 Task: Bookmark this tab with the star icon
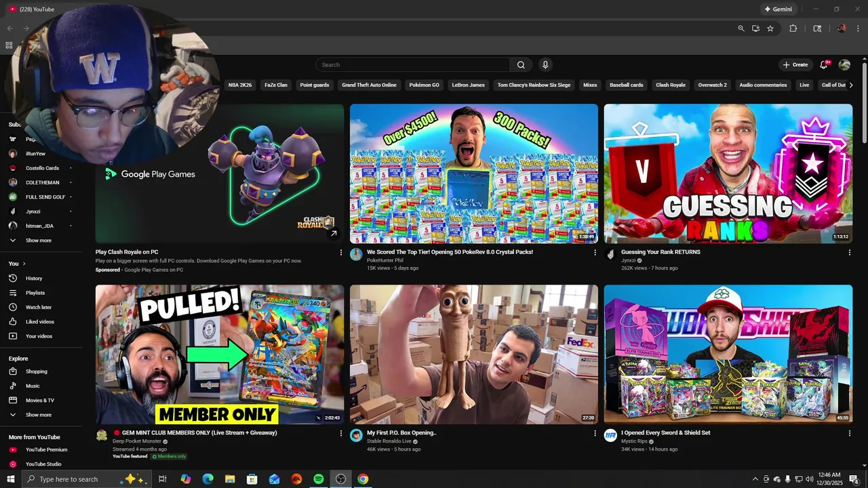coord(770,28)
